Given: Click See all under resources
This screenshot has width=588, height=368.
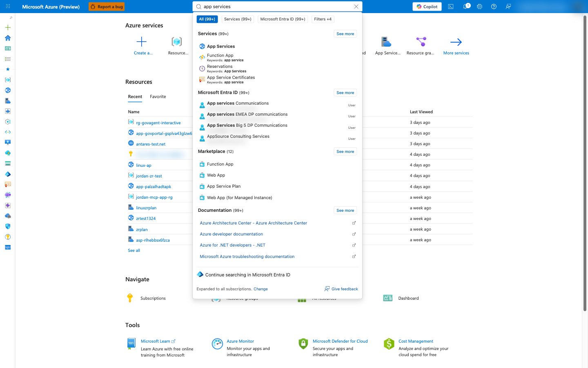Looking at the screenshot, I should (x=134, y=251).
